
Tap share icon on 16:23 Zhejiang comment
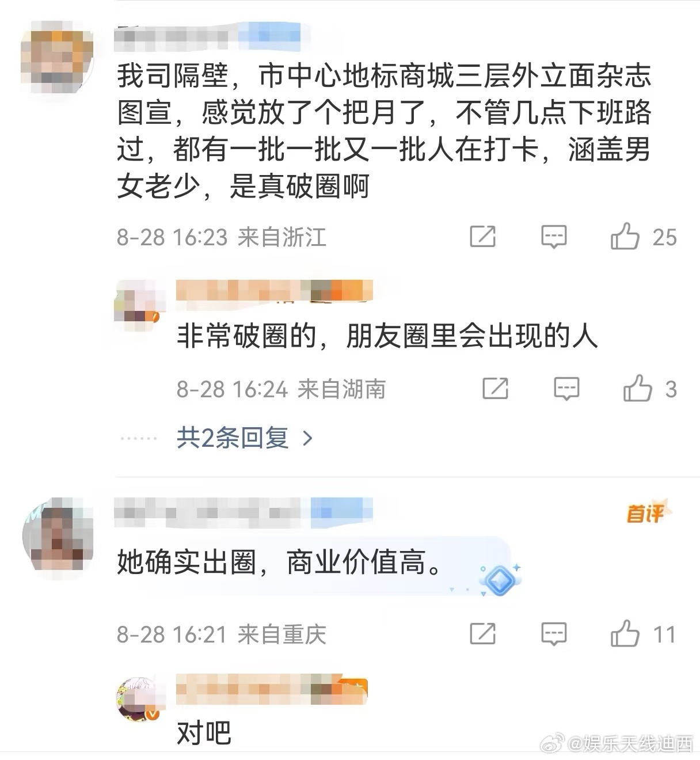[x=482, y=236]
